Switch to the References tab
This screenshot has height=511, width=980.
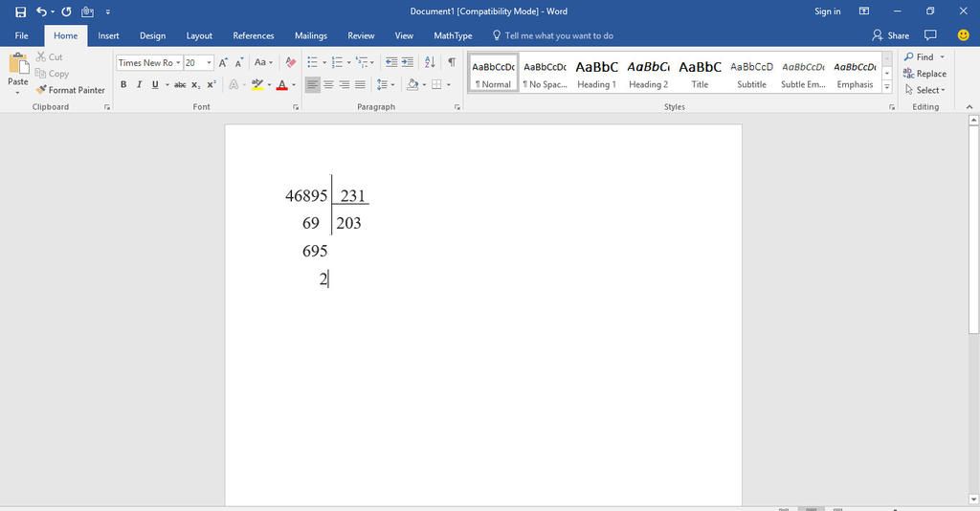click(253, 35)
